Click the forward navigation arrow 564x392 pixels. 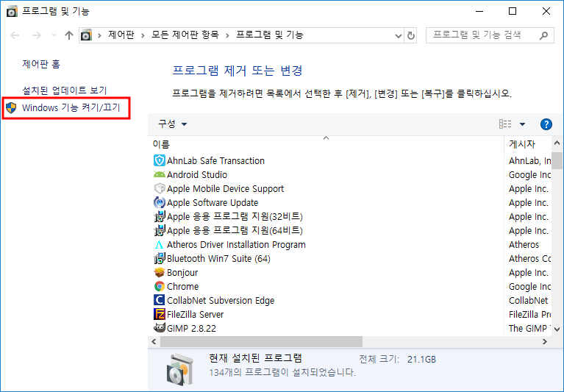click(36, 35)
